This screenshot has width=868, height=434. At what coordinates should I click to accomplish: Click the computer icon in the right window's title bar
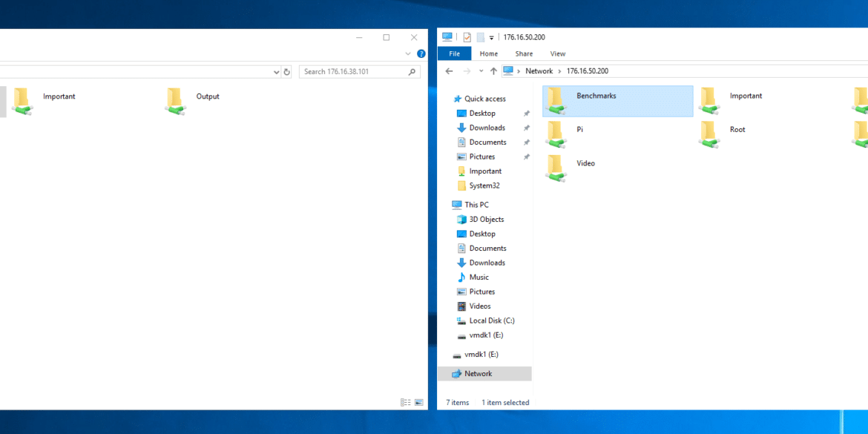(x=447, y=37)
